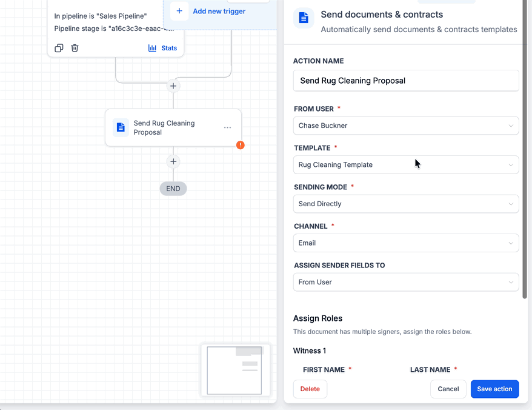Add step via plus below proposal node
Viewport: 532px width, 410px height.
(x=173, y=161)
